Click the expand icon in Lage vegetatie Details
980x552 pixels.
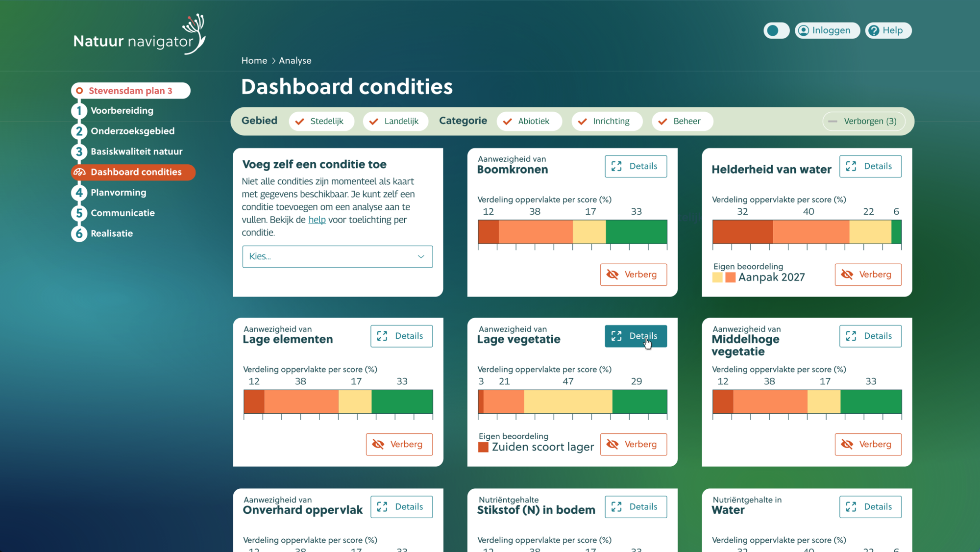click(616, 336)
